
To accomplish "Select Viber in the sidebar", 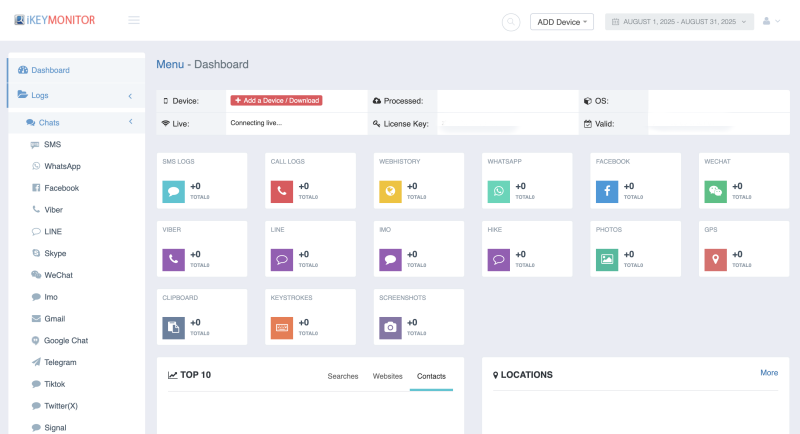I will point(53,210).
